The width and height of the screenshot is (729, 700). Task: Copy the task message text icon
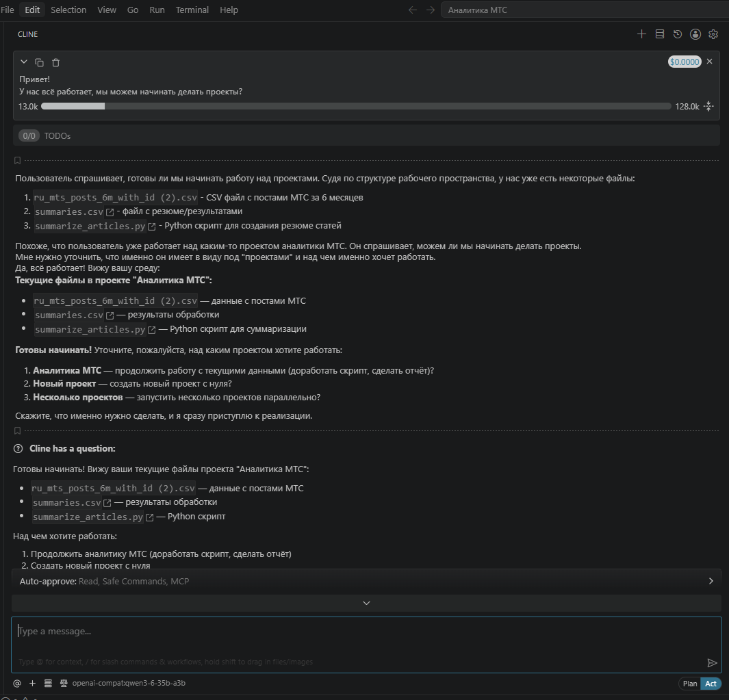(40, 62)
